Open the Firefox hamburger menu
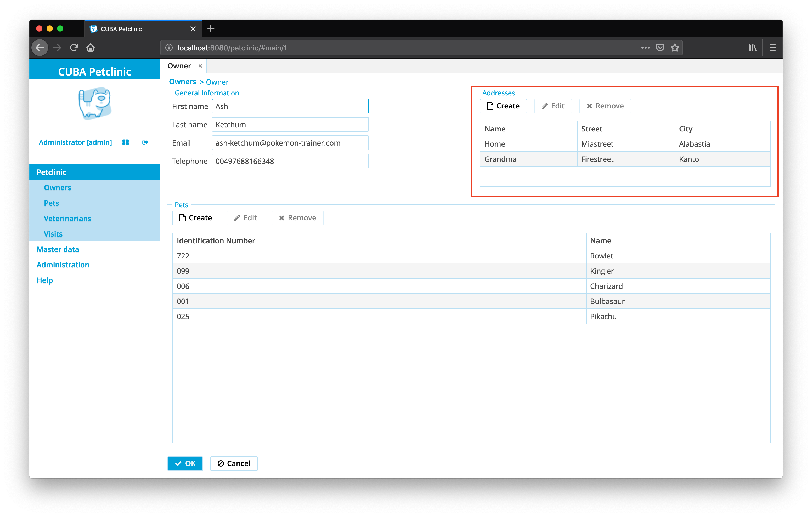812x517 pixels. pyautogui.click(x=772, y=48)
